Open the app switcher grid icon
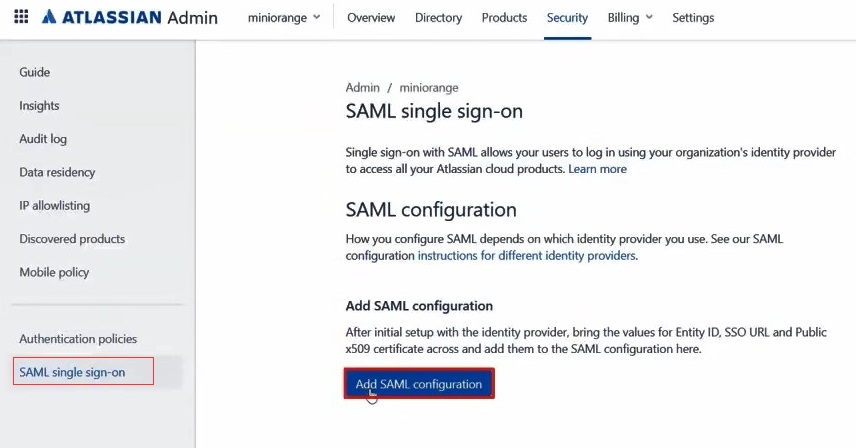This screenshot has width=856, height=448. tap(21, 17)
